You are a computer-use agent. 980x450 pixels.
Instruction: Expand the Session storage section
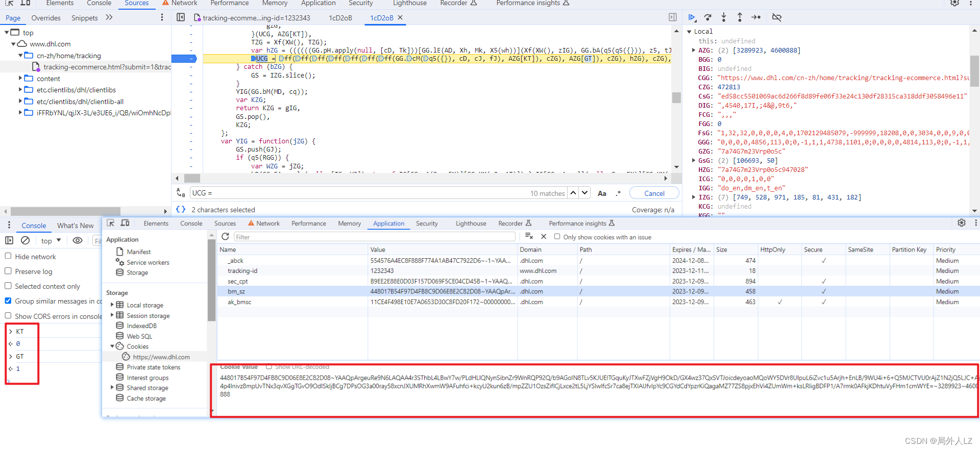[112, 315]
